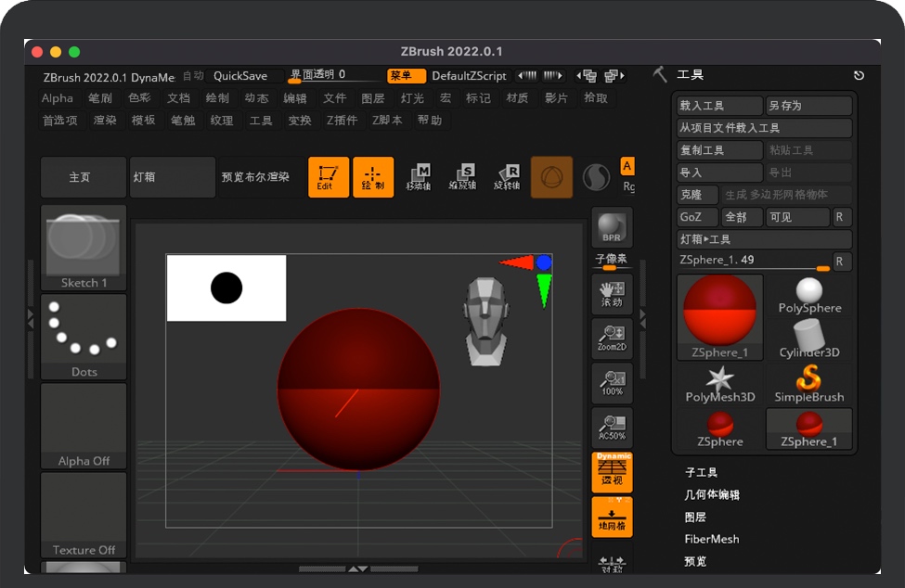905x588 pixels.
Task: Select the 旋转轴 (Rotate) gizmo icon
Action: (x=506, y=177)
